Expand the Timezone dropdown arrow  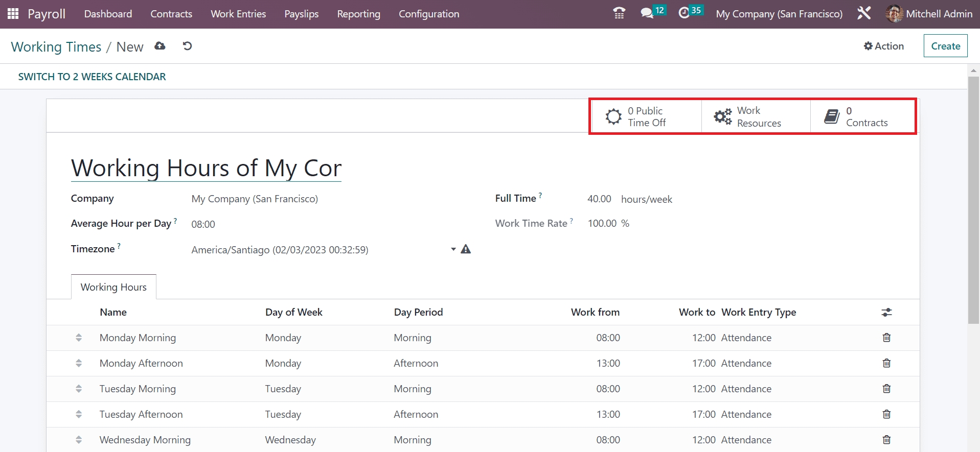click(x=453, y=249)
